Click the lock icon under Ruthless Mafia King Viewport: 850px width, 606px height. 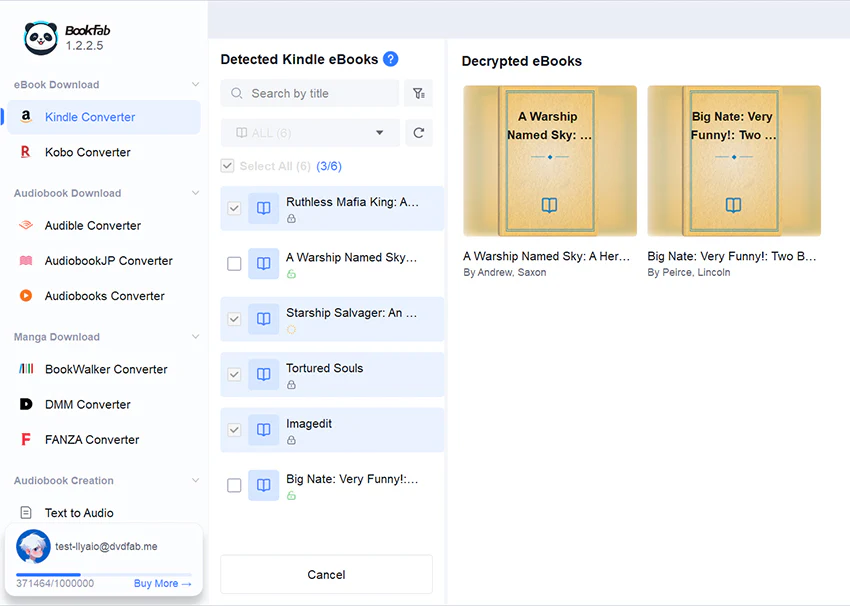(x=291, y=218)
